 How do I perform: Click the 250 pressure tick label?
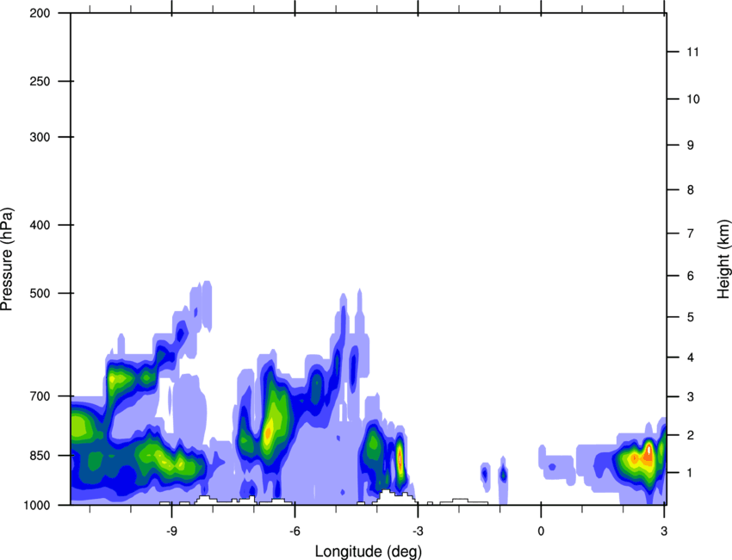coord(40,81)
